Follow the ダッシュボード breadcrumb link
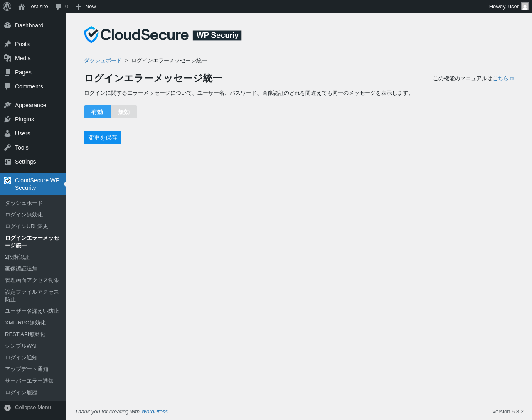This screenshot has width=532, height=420. pyautogui.click(x=103, y=61)
